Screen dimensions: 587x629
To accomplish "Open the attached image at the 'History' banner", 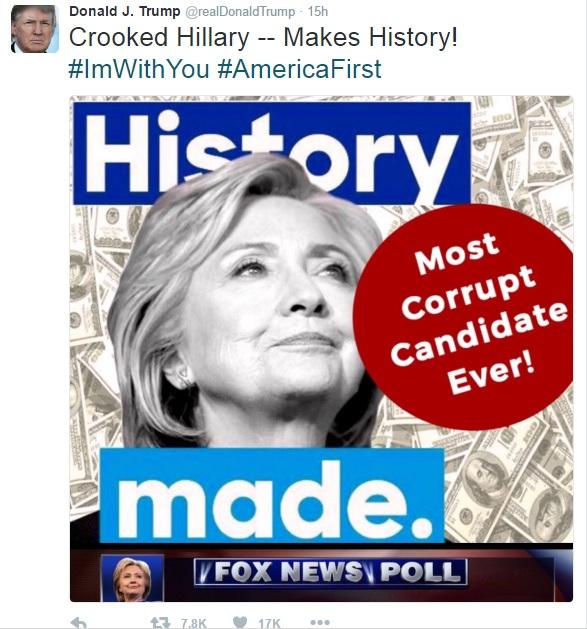I will click(x=272, y=153).
